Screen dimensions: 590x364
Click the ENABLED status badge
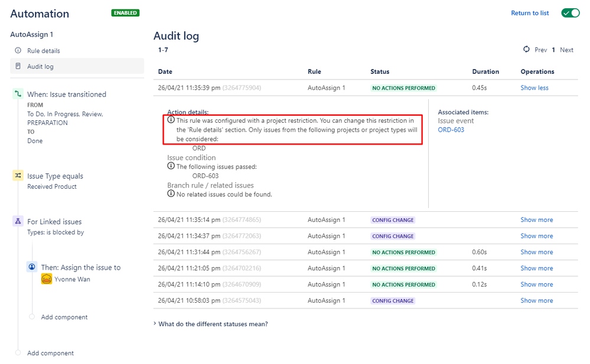tap(125, 13)
